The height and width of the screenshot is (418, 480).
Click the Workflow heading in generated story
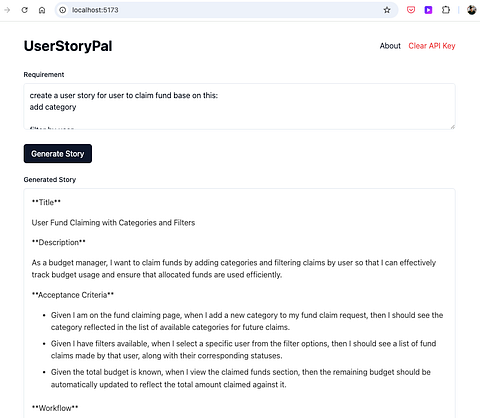(55, 408)
